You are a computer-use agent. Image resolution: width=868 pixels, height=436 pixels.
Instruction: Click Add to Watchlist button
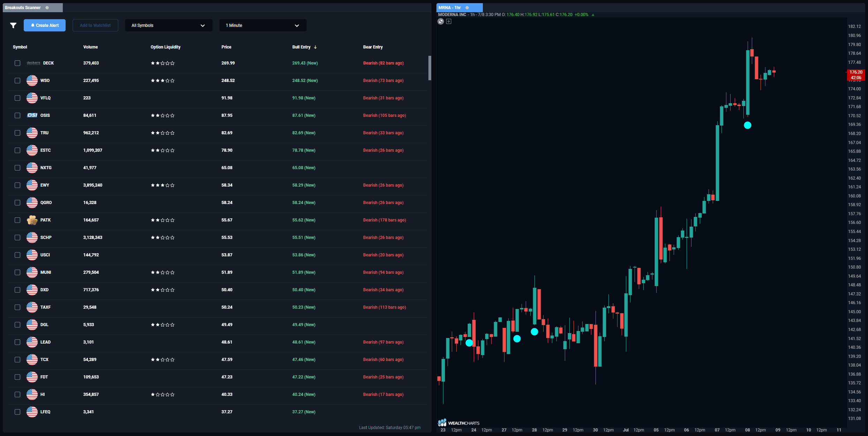(x=95, y=25)
